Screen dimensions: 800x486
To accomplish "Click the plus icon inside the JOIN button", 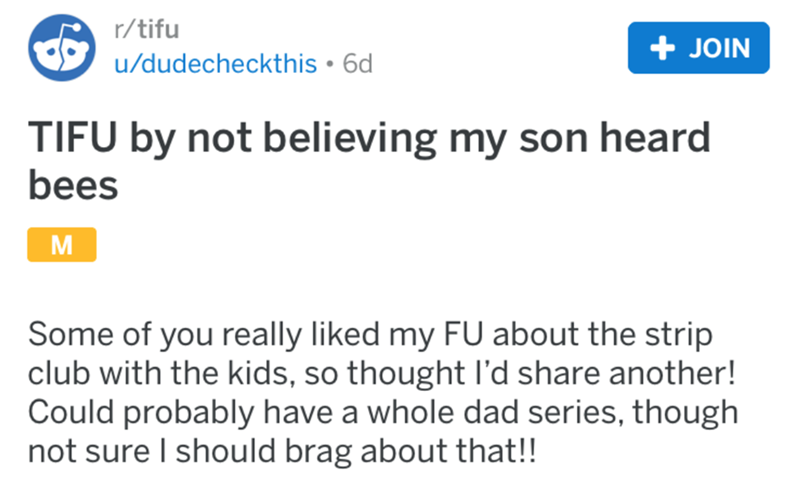I will [x=658, y=47].
